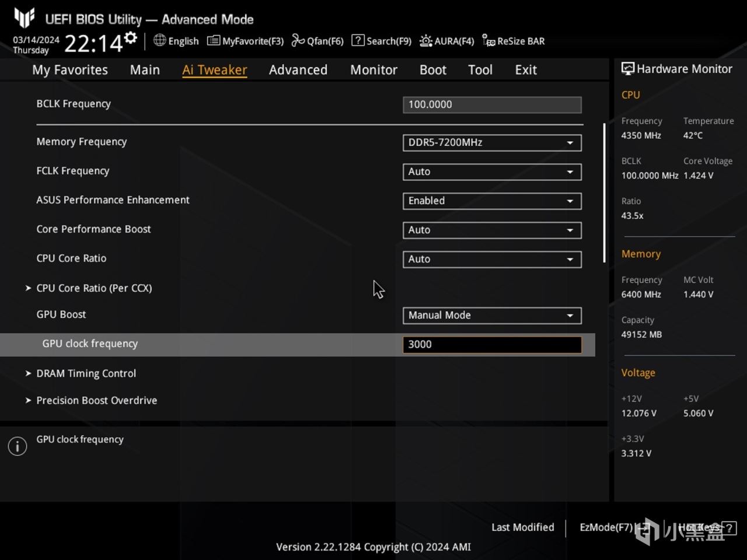
Task: Click the GPU clock frequency input field
Action: (x=492, y=345)
